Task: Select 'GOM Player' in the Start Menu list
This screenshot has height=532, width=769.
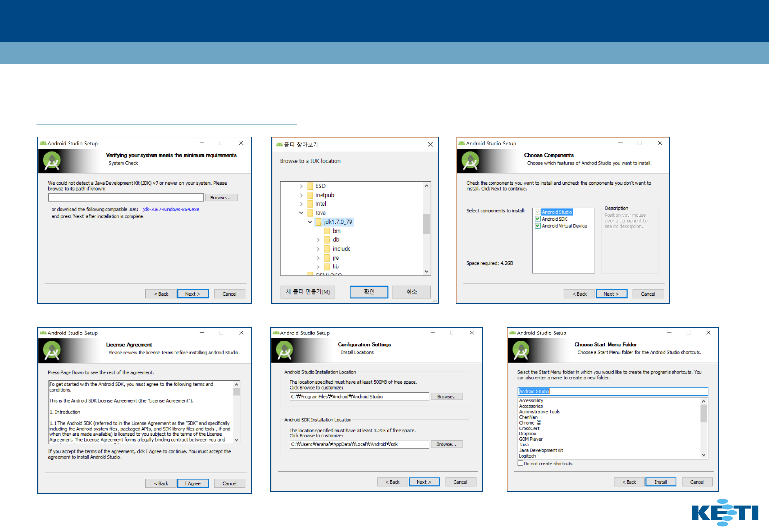Action: point(530,439)
